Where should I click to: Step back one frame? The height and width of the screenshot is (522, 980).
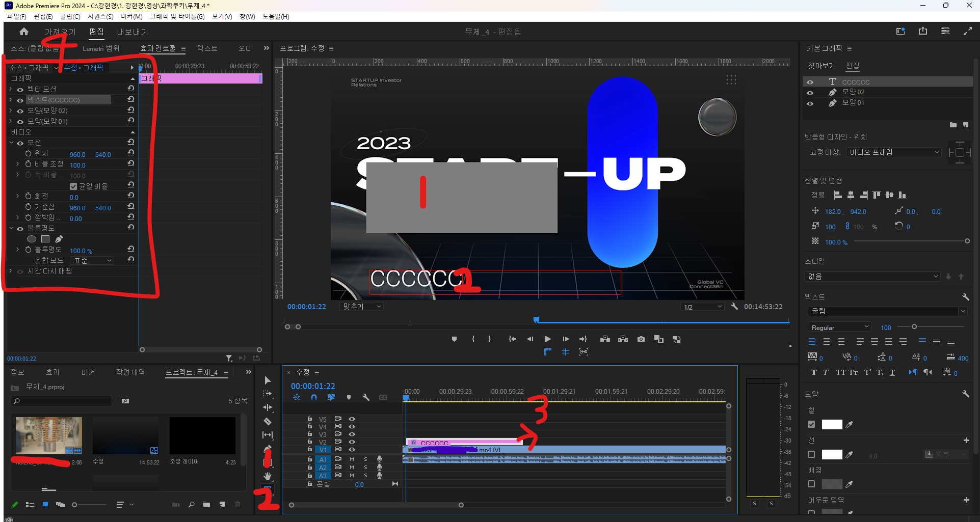pyautogui.click(x=530, y=339)
